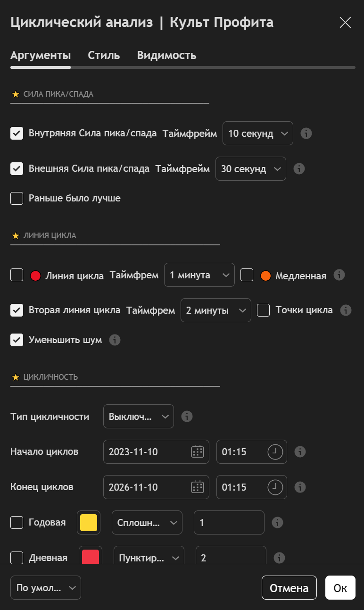The height and width of the screenshot is (610, 364).
Task: Click info icon next to Медленная
Action: [339, 275]
